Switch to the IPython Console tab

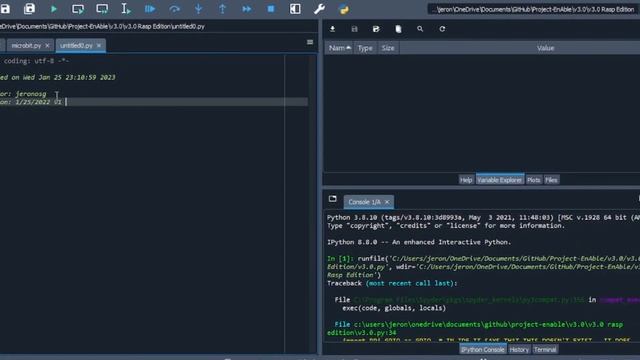click(483, 349)
